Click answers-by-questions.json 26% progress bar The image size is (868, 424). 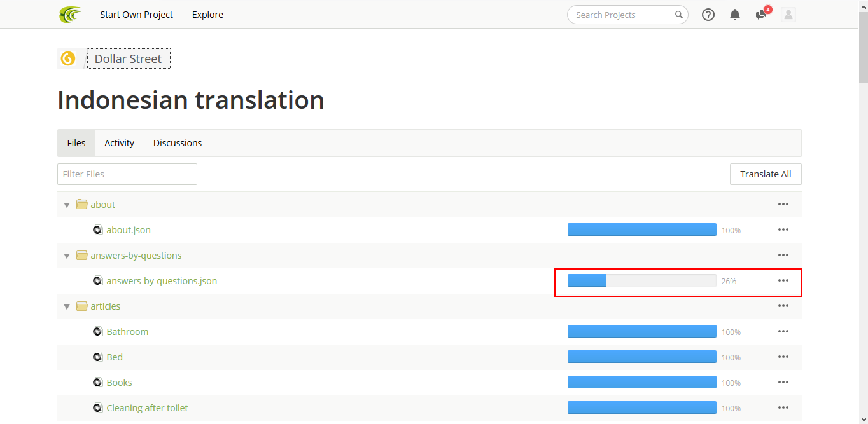point(642,280)
